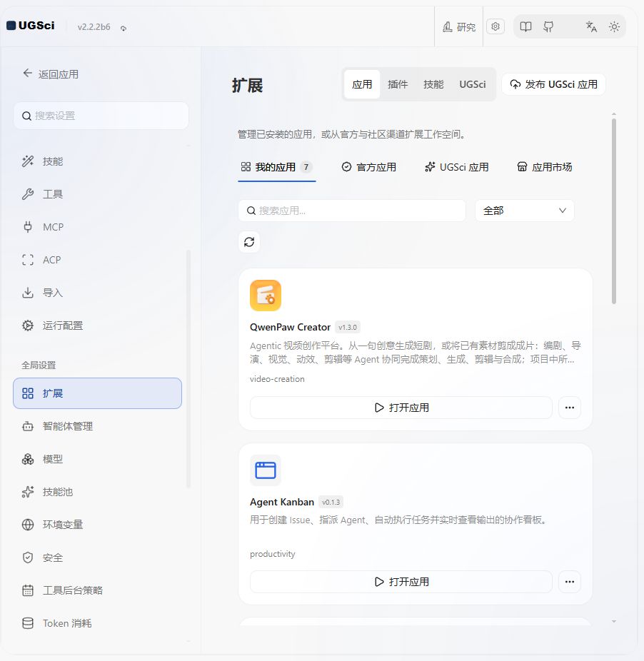Viewport: 644px width, 661px height.
Task: Open the documentation book icon
Action: coord(525,27)
